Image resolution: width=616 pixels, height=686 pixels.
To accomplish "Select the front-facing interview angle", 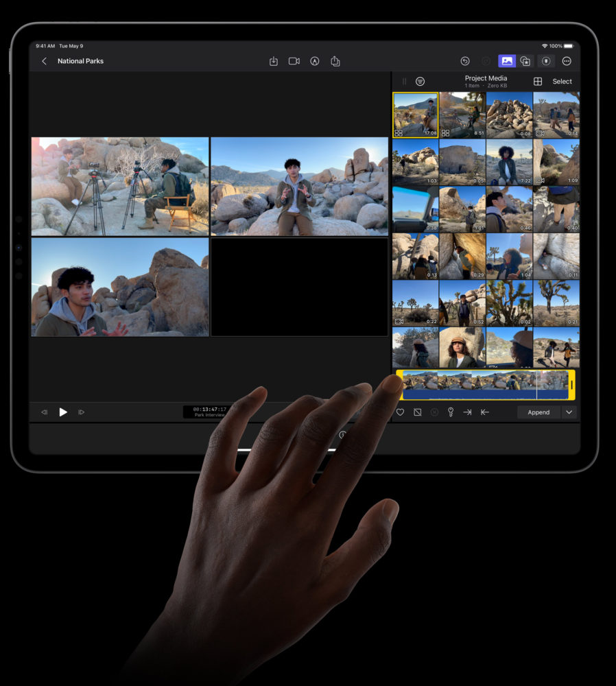I will (x=299, y=187).
